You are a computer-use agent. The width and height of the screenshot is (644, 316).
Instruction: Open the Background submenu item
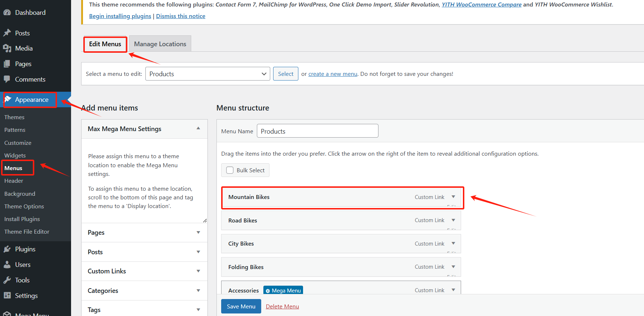[x=20, y=194]
